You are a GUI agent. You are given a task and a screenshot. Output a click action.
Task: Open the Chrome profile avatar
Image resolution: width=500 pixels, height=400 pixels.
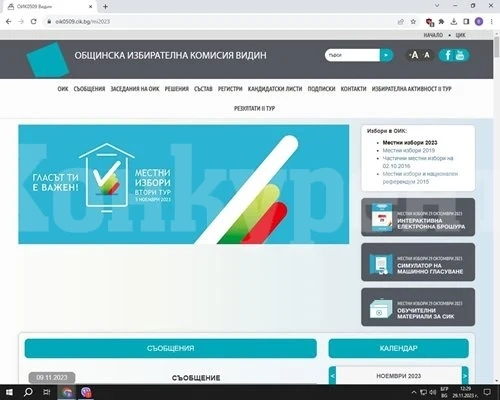click(479, 22)
